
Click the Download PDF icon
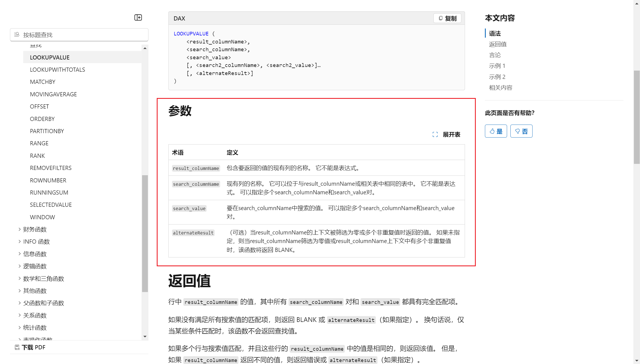[x=17, y=347]
